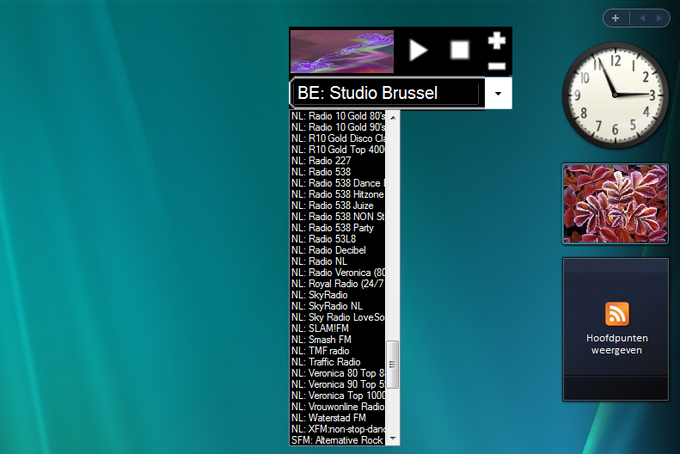The height and width of the screenshot is (454, 680).
Task: Pick SFM: Alternative Rock station
Action: click(337, 440)
